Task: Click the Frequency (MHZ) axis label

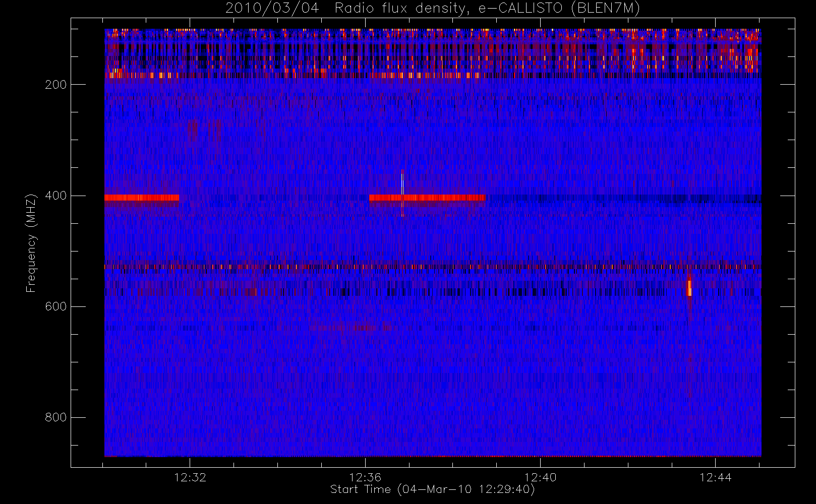Action: point(31,242)
